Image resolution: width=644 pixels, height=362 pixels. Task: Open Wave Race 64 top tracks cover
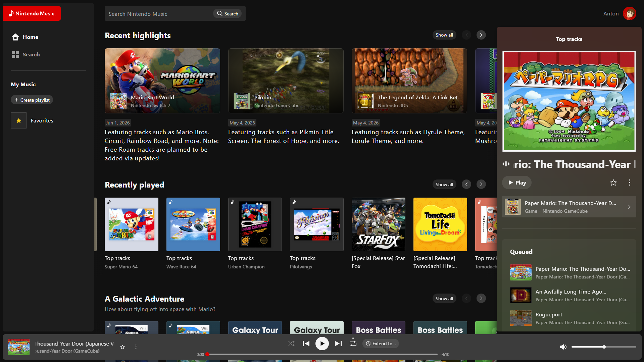coord(193,224)
